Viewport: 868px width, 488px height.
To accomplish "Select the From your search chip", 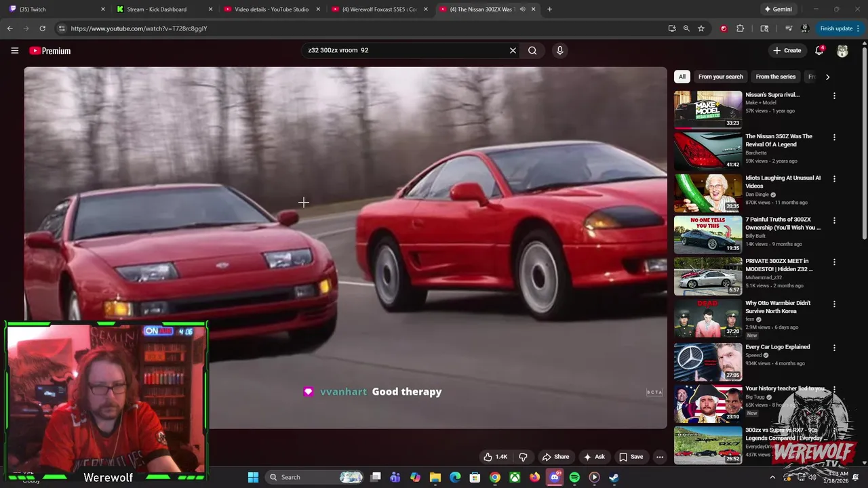I will point(721,77).
